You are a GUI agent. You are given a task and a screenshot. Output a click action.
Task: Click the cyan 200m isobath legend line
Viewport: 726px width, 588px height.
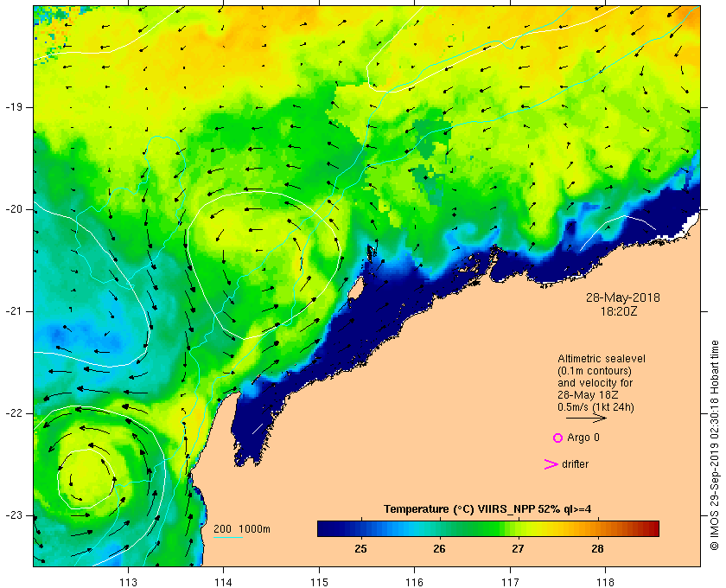point(228,538)
